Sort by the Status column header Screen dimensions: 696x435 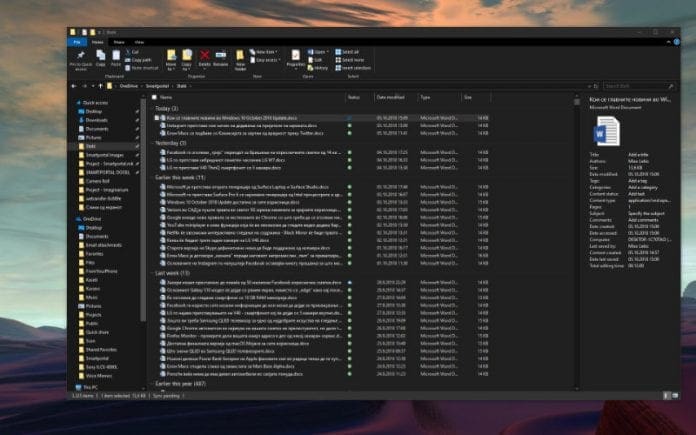click(x=354, y=97)
